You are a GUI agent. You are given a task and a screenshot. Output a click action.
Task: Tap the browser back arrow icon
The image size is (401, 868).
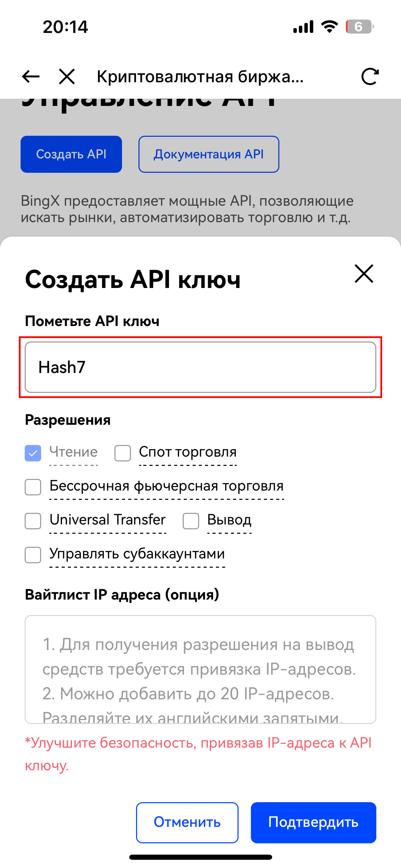point(31,76)
